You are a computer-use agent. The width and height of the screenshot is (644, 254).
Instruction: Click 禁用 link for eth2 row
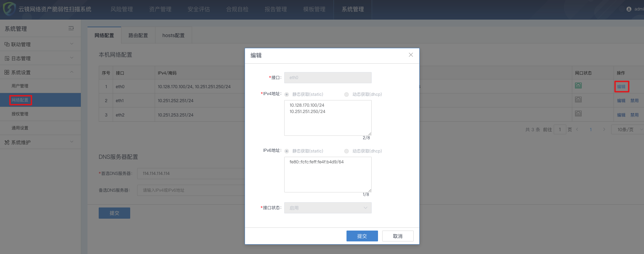[x=635, y=115]
